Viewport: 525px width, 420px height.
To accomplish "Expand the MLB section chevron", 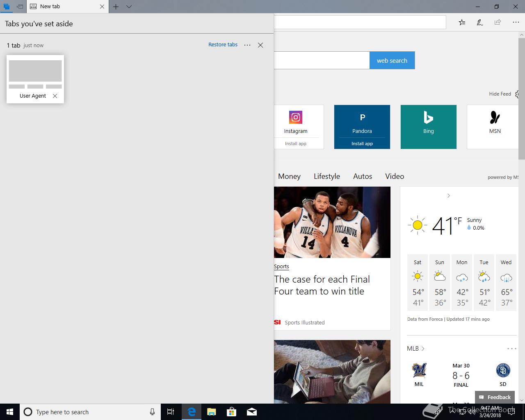I will tap(423, 349).
